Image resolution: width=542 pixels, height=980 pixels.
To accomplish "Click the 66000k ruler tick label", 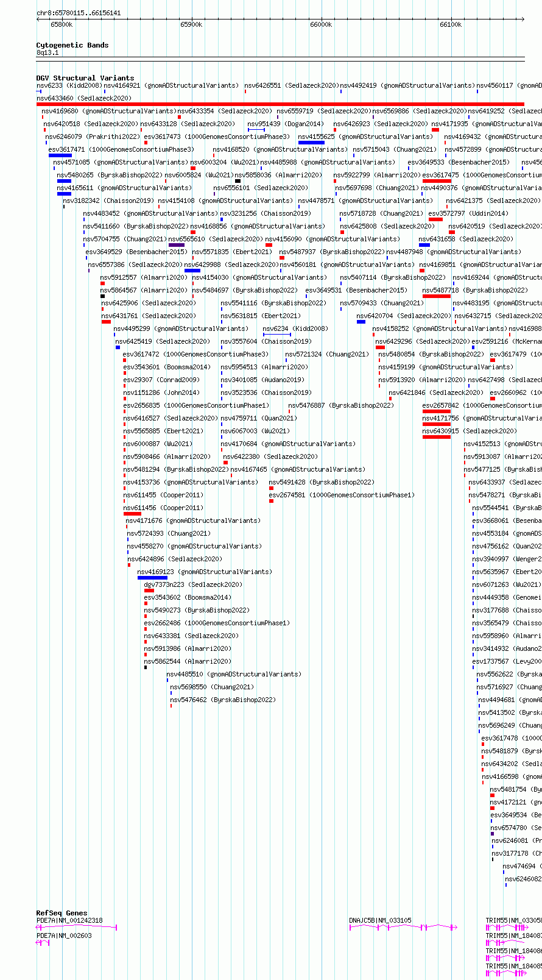I will [321, 24].
